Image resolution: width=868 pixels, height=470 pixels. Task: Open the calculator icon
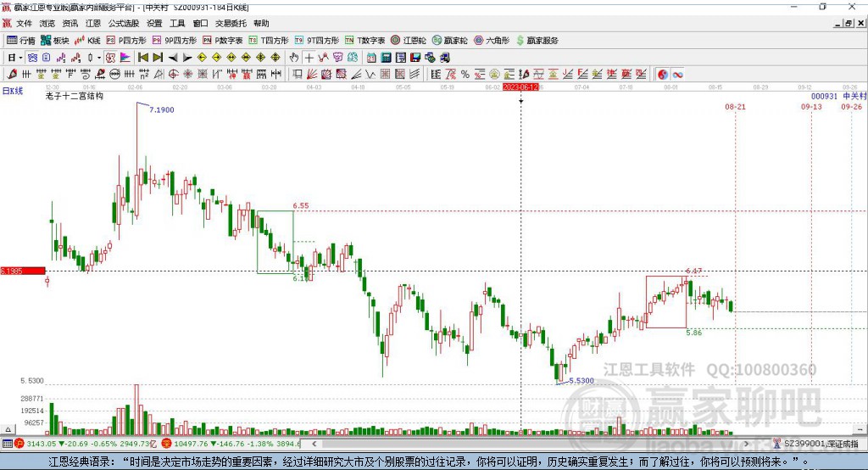point(386,58)
